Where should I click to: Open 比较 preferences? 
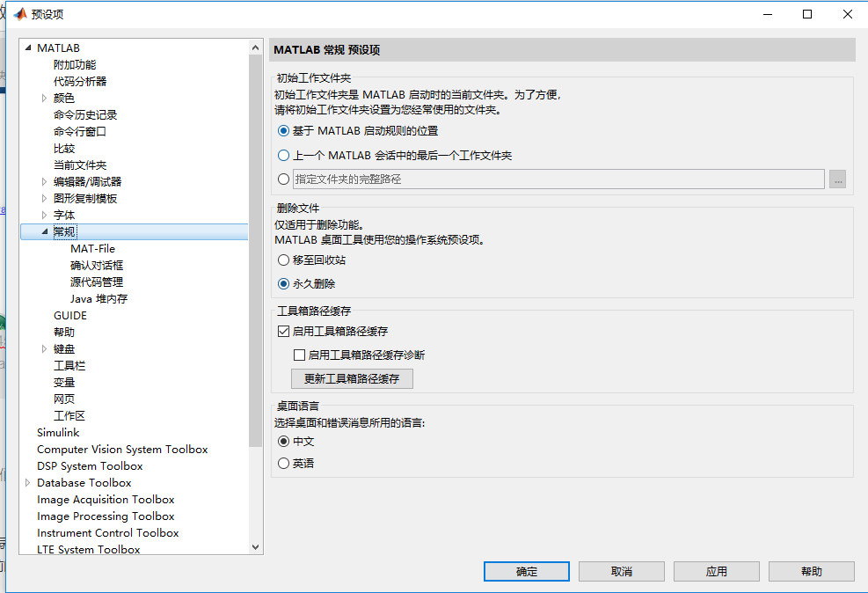click(x=64, y=149)
